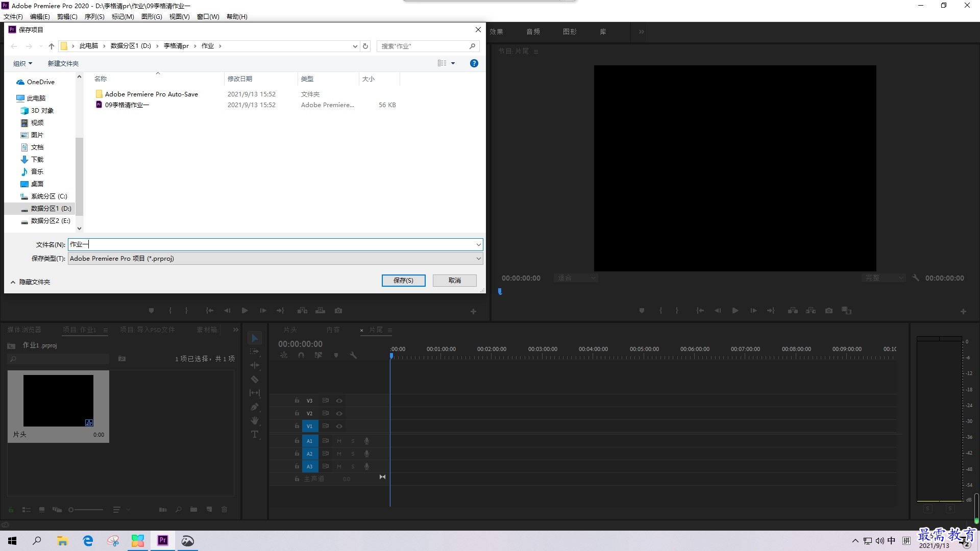
Task: Open the 文件(F) menu
Action: pyautogui.click(x=13, y=16)
